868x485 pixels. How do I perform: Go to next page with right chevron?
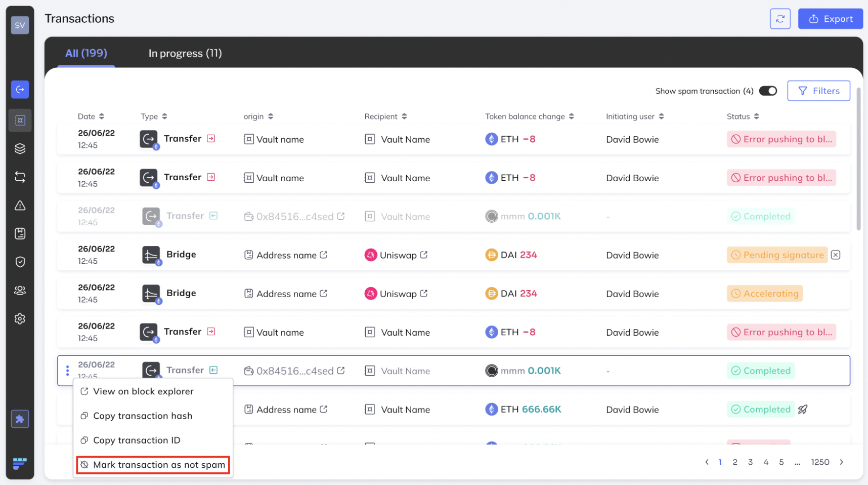point(842,462)
